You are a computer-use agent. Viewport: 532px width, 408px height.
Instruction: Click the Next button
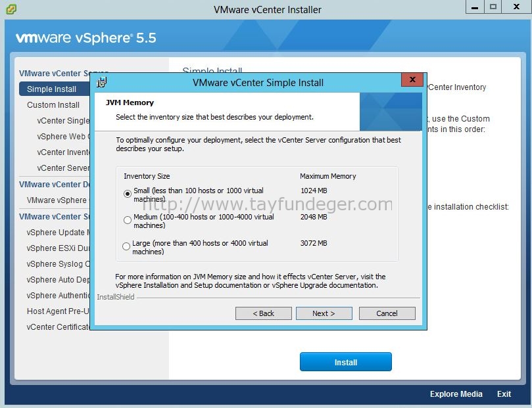(324, 313)
